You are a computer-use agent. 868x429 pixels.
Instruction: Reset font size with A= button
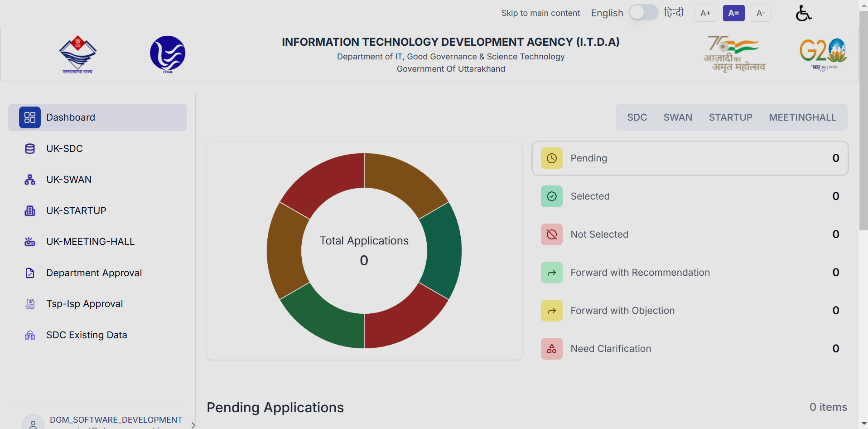[733, 13]
